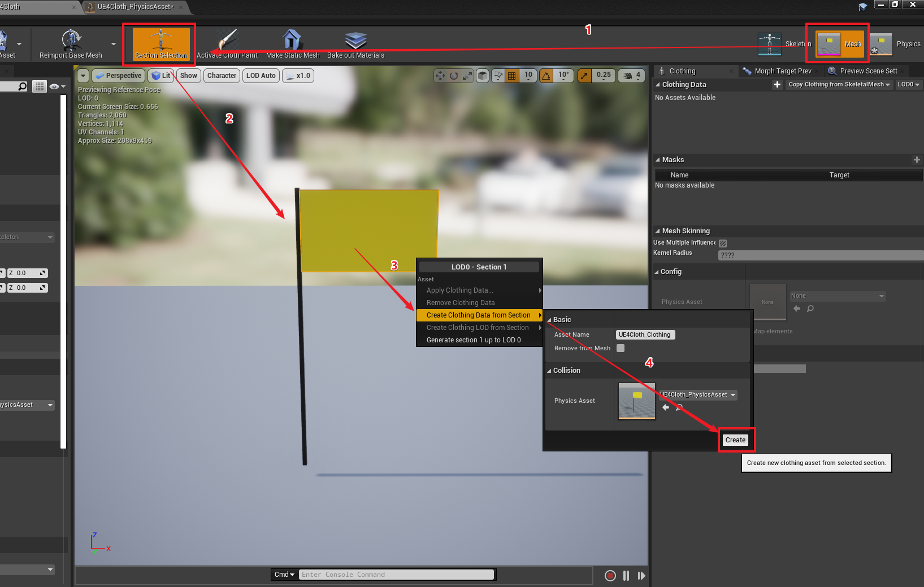
Task: Open the Copy Clothing from SkeletalMesh dropdown
Action: (839, 85)
